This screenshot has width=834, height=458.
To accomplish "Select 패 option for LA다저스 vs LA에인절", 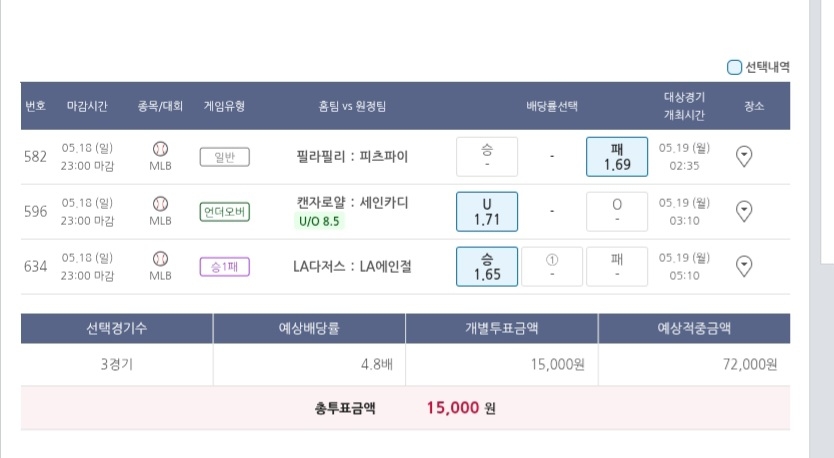I will [617, 267].
